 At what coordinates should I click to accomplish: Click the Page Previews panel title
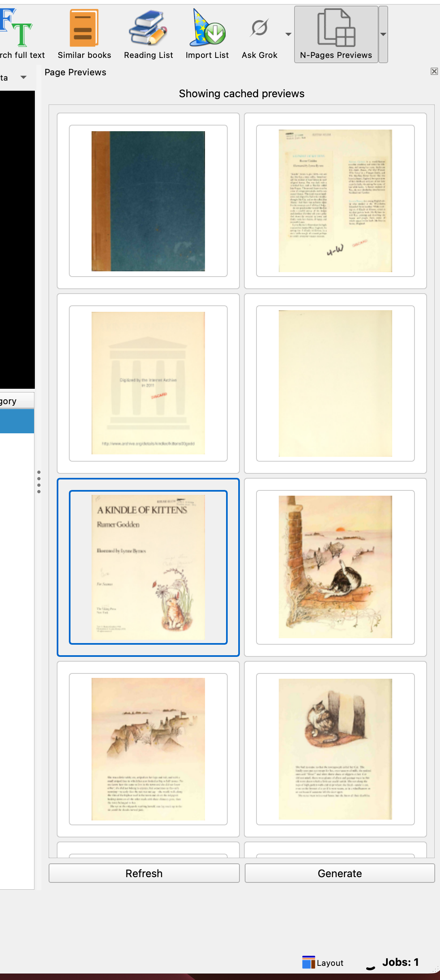tap(75, 72)
